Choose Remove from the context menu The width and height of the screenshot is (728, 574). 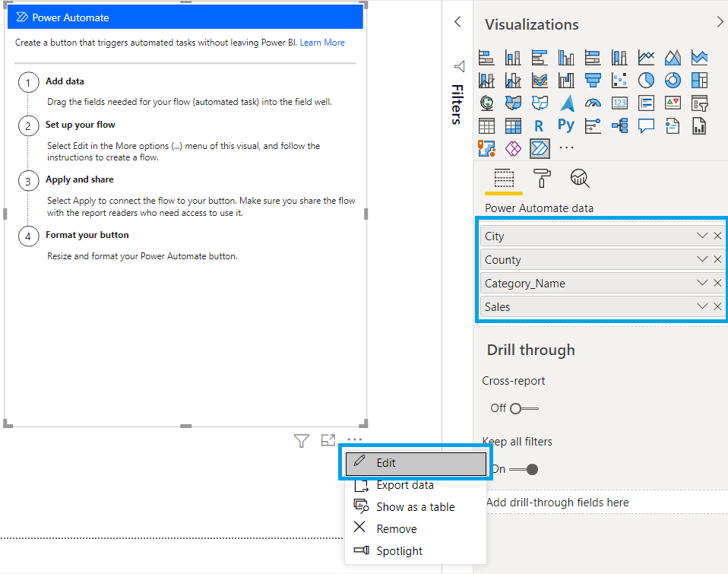tap(416, 528)
